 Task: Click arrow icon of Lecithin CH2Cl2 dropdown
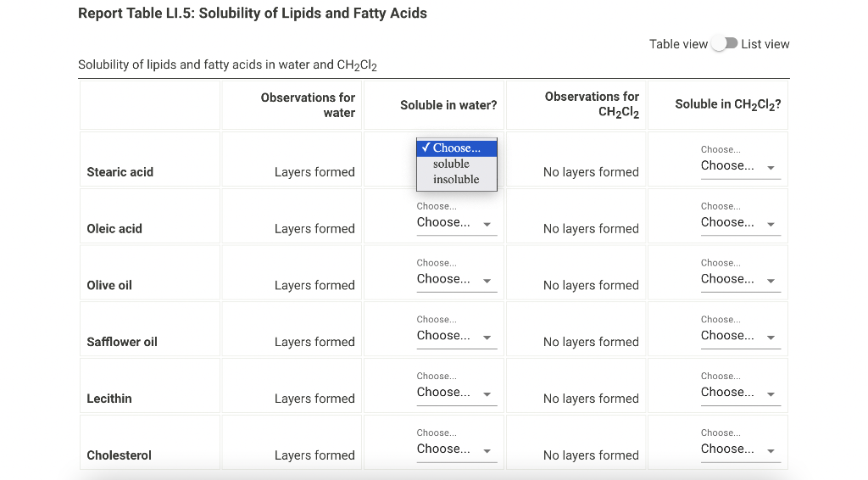coord(771,394)
